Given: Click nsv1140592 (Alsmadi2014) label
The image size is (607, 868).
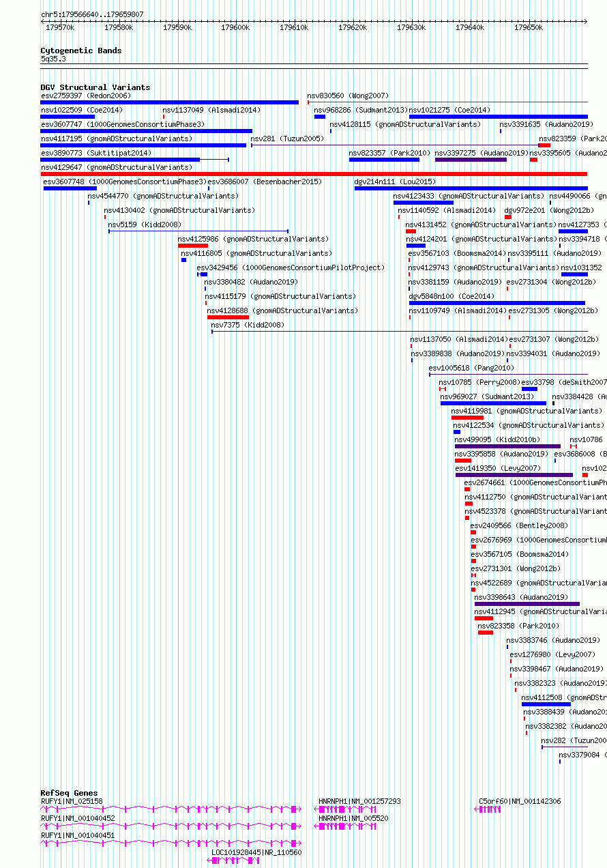Looking at the screenshot, I should tap(447, 210).
